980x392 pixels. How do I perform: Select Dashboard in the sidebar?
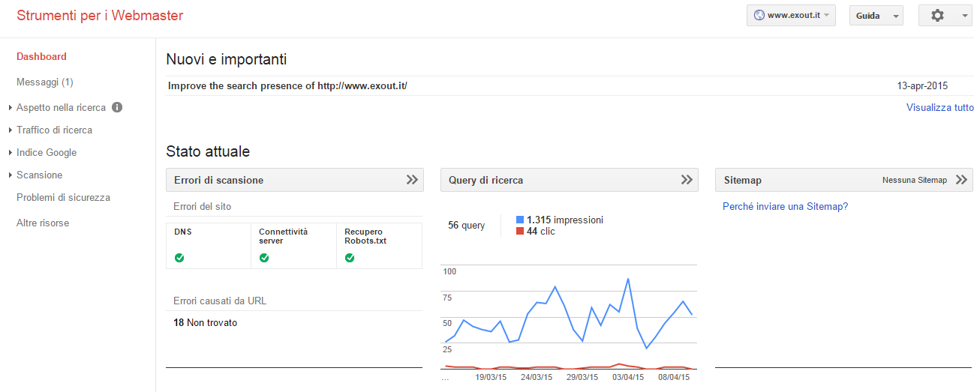click(41, 56)
